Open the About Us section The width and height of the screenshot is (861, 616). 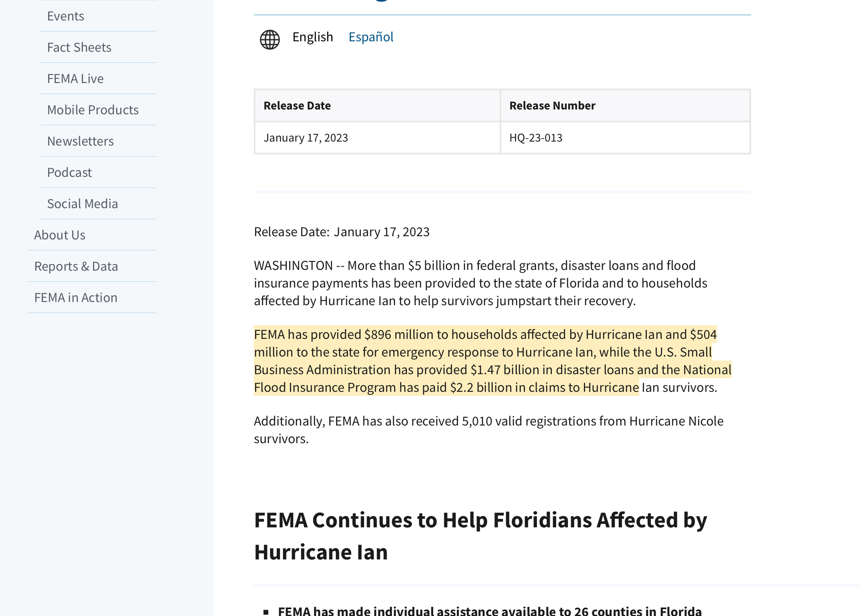[x=60, y=235]
